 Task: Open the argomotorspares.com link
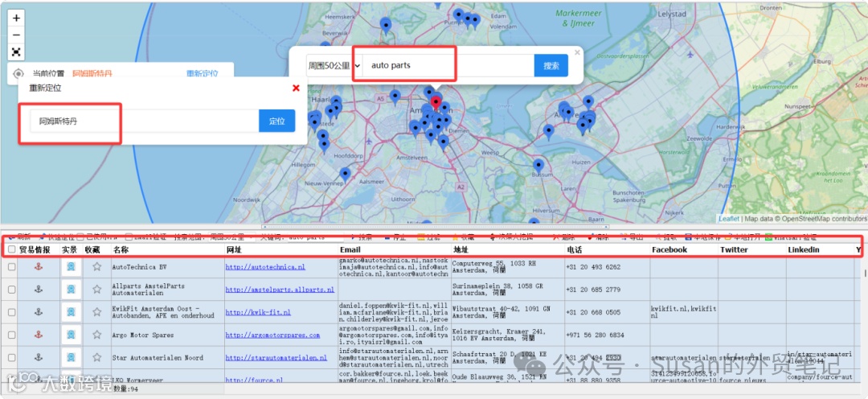pyautogui.click(x=272, y=335)
